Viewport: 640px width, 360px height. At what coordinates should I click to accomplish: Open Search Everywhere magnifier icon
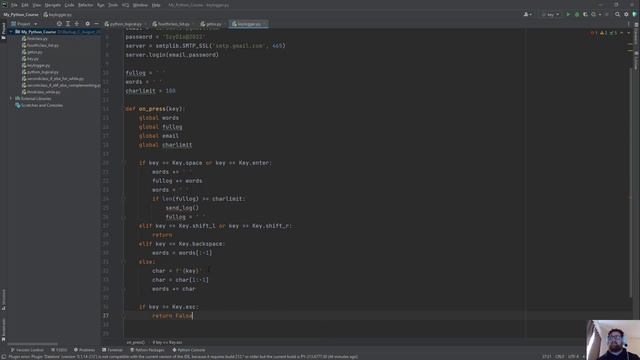[617, 15]
